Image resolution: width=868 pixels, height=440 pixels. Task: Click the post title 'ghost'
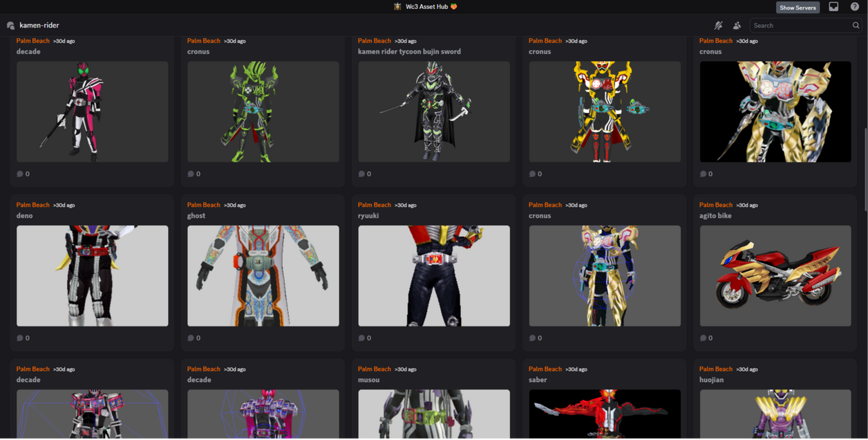click(x=196, y=216)
